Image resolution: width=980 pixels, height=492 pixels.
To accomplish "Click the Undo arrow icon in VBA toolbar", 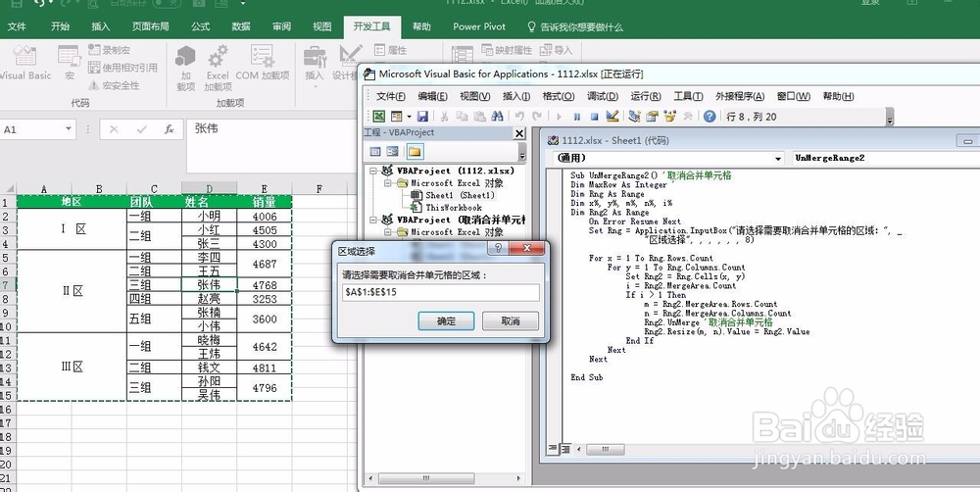I will 518,117.
